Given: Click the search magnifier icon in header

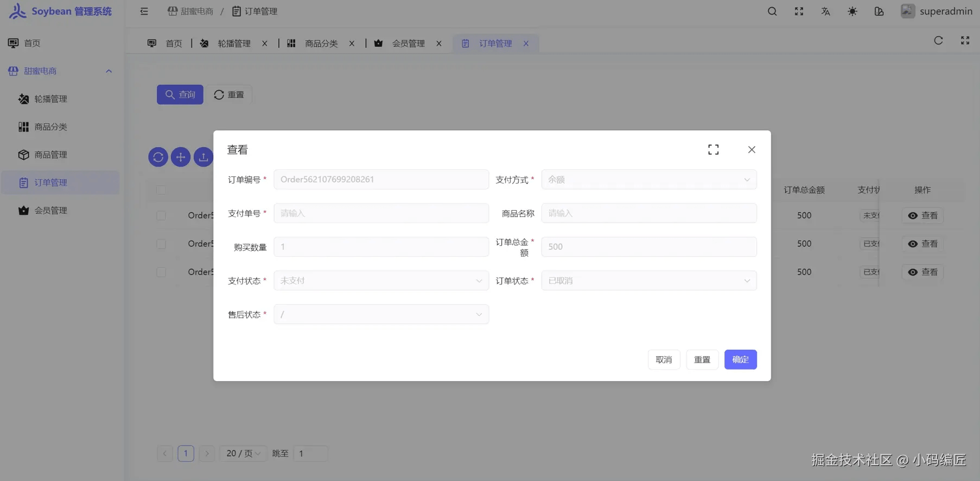Looking at the screenshot, I should [772, 11].
